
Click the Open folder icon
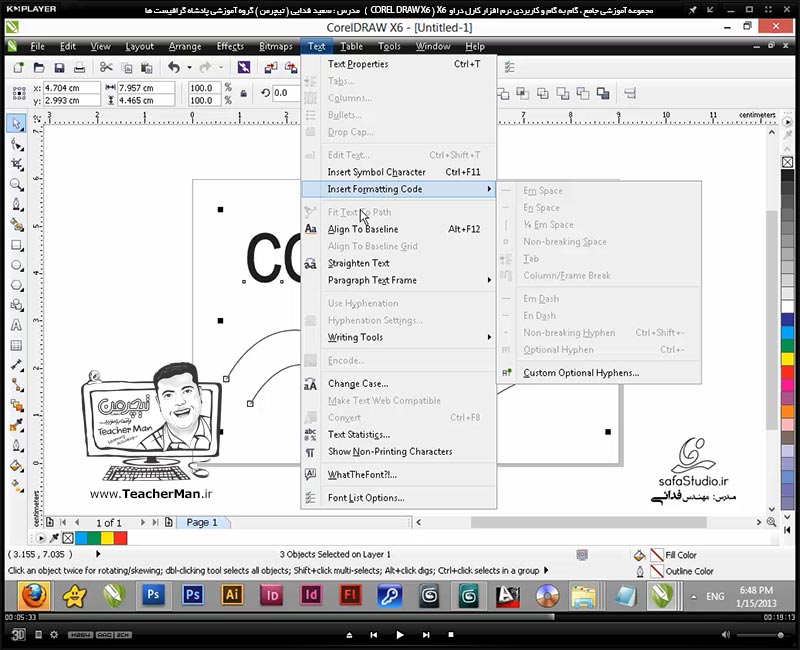pyautogui.click(x=39, y=67)
